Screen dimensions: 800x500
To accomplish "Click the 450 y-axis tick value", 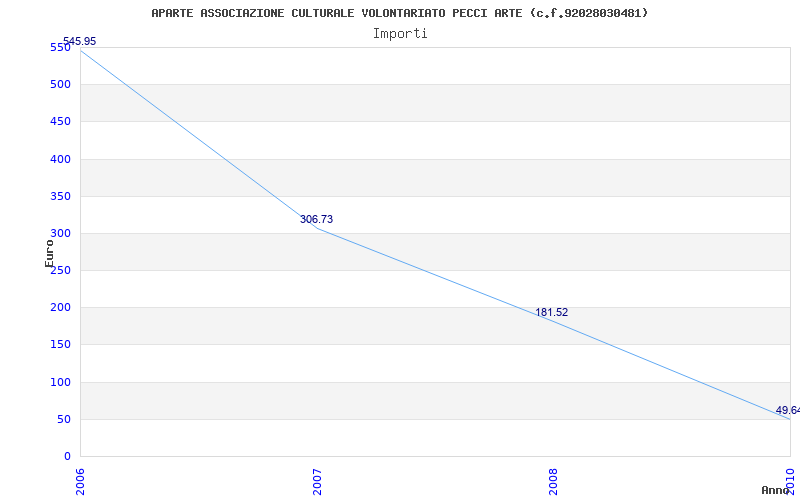I will (x=60, y=122).
